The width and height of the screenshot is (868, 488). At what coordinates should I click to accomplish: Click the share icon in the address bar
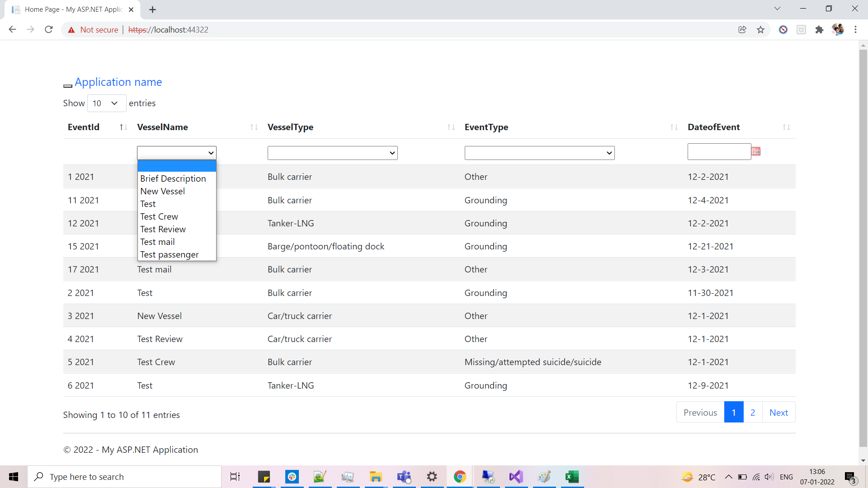pyautogui.click(x=742, y=29)
